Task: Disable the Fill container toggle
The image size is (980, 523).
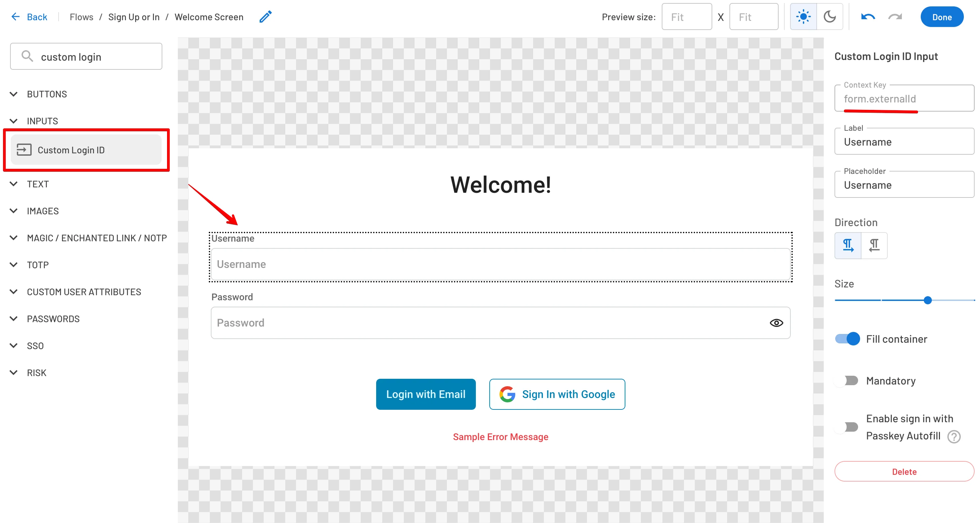Action: tap(848, 339)
